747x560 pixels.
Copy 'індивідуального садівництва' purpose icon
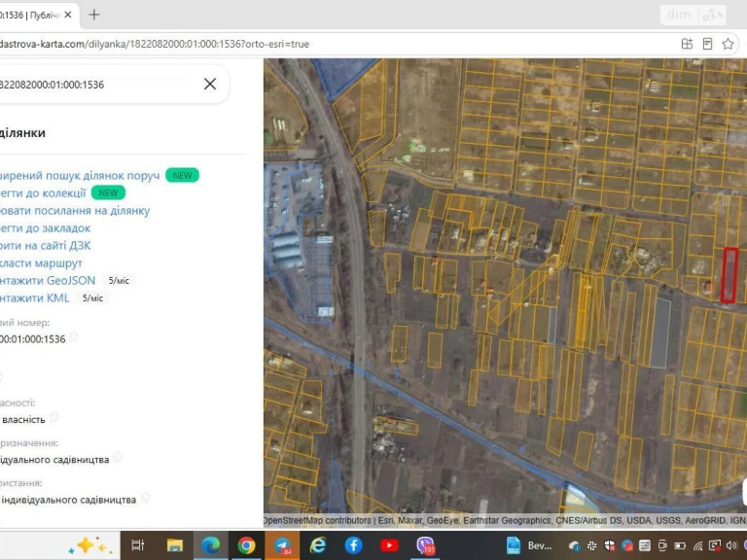118,458
